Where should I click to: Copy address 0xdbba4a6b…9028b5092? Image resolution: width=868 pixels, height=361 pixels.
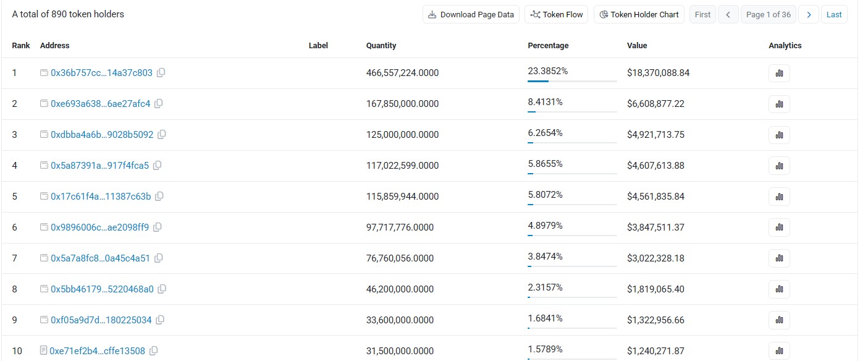(162, 135)
